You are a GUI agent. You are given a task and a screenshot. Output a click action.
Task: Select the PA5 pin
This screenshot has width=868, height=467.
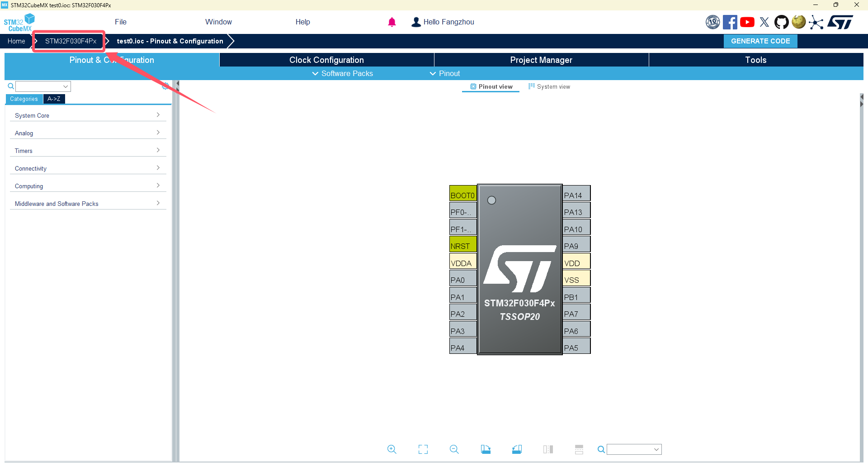[x=577, y=346]
